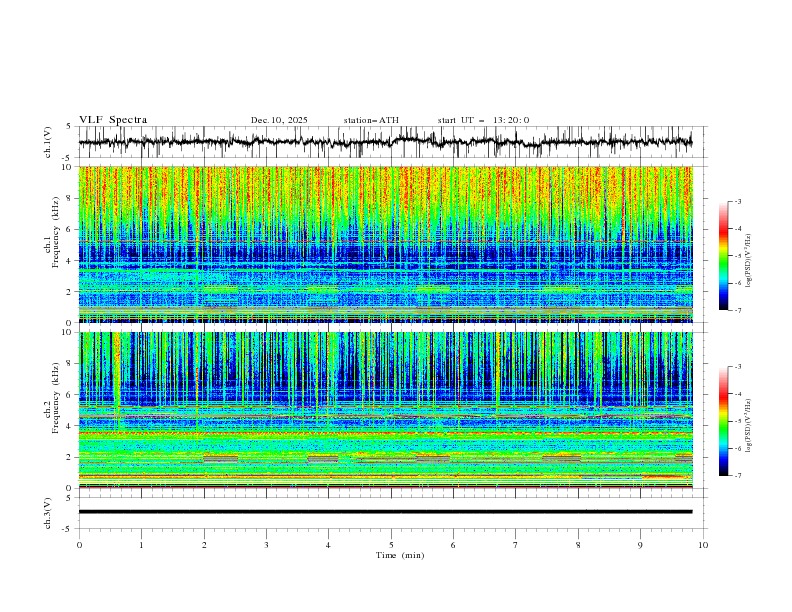This screenshot has width=792, height=612.
Task: Click the ch.1 "log(PSD)(V²/Hz)" colorbar label
Action: click(x=749, y=261)
